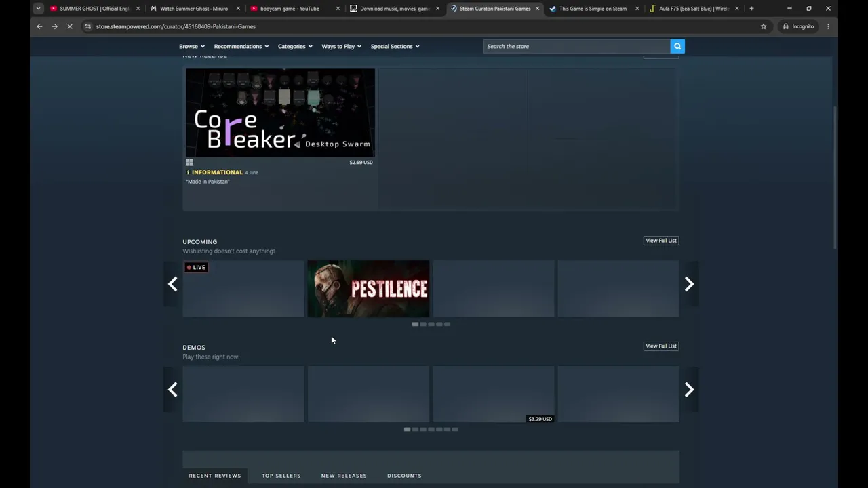Close the bodycam game YouTube tab
The width and height of the screenshot is (868, 488).
(338, 9)
